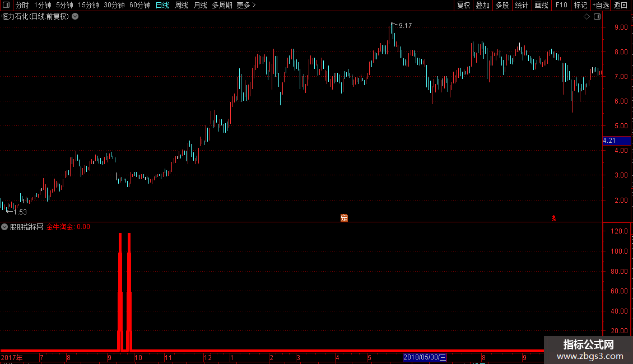Image resolution: width=633 pixels, height=364 pixels.
Task: Select the 60分钟 period
Action: click(x=140, y=5)
